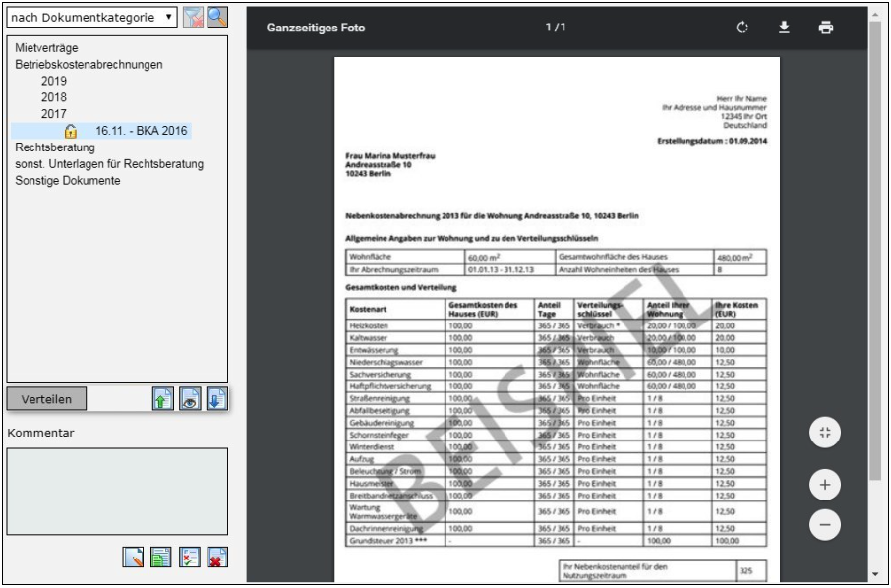Click the edit document pencil icon

(133, 557)
